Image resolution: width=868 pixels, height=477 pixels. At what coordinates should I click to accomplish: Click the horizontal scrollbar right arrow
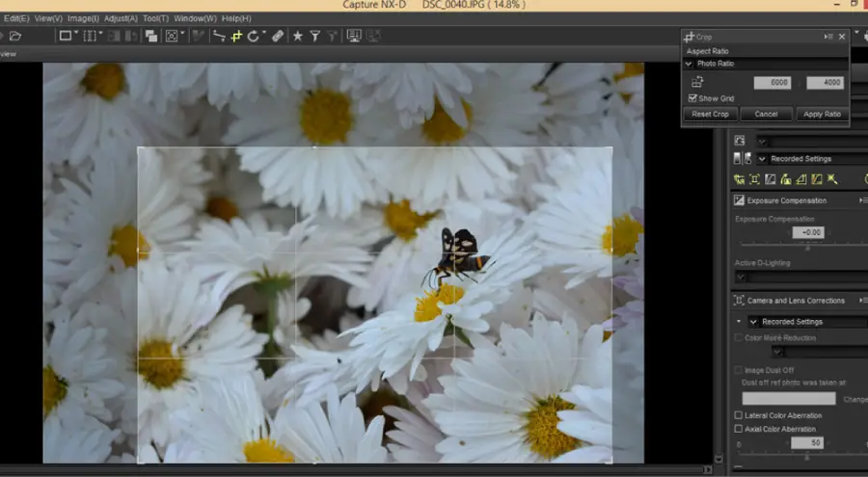(708, 469)
